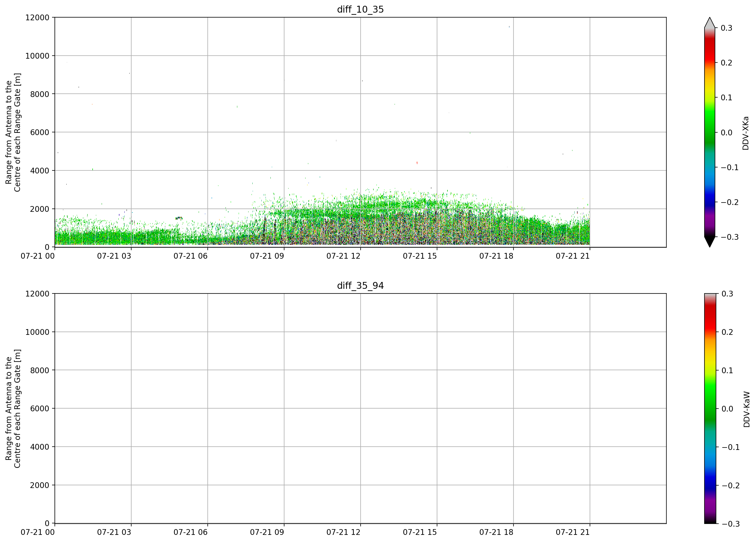Click "07-21 09" tick under diff_10_35 plot
Viewport: 756px width, 542px height.
tap(267, 256)
